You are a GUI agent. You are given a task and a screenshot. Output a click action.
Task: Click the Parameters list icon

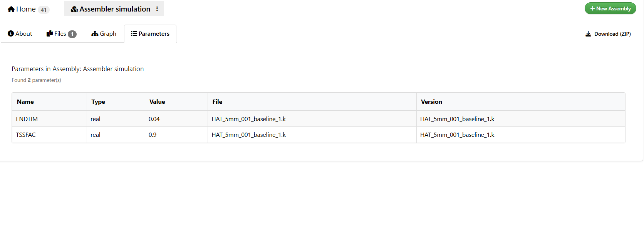[134, 34]
